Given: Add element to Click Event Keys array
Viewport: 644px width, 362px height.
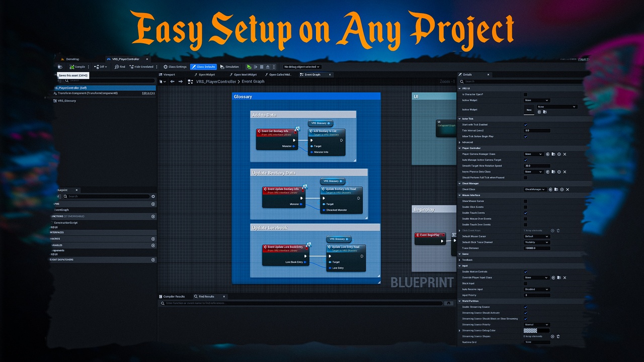Looking at the screenshot, I should coord(552,231).
